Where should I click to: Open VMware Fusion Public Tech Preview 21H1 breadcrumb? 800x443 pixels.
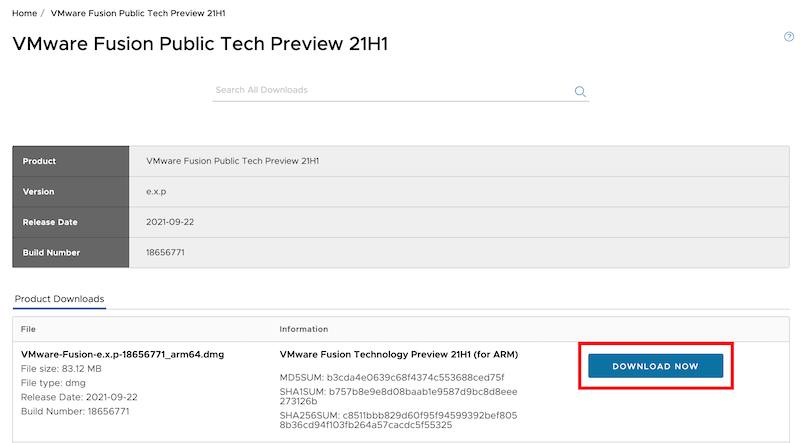click(138, 13)
